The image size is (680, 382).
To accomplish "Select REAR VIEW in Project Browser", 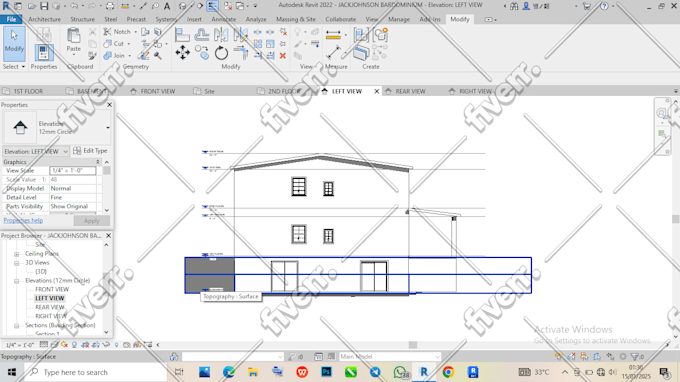I will (x=49, y=307).
